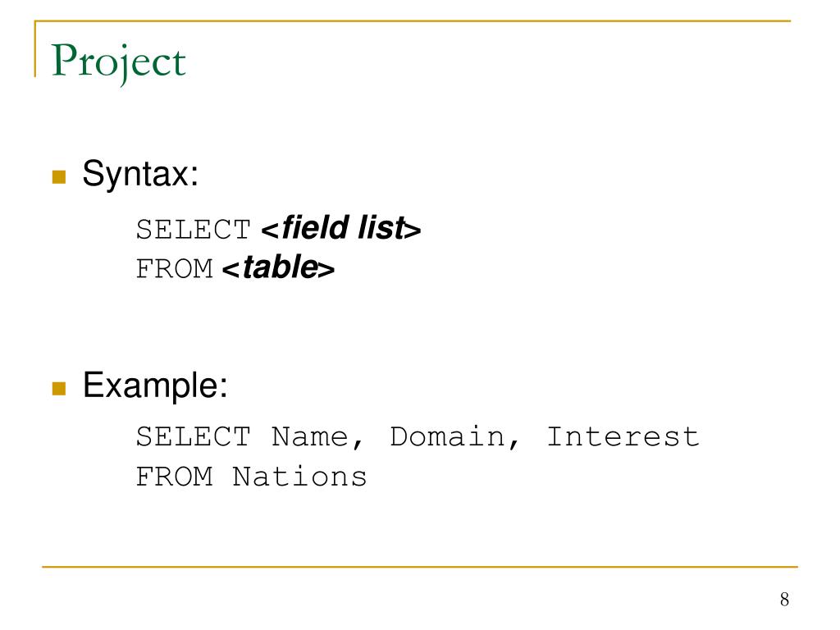
Task: Click the yellow bullet beside Syntax
Action: (59, 177)
